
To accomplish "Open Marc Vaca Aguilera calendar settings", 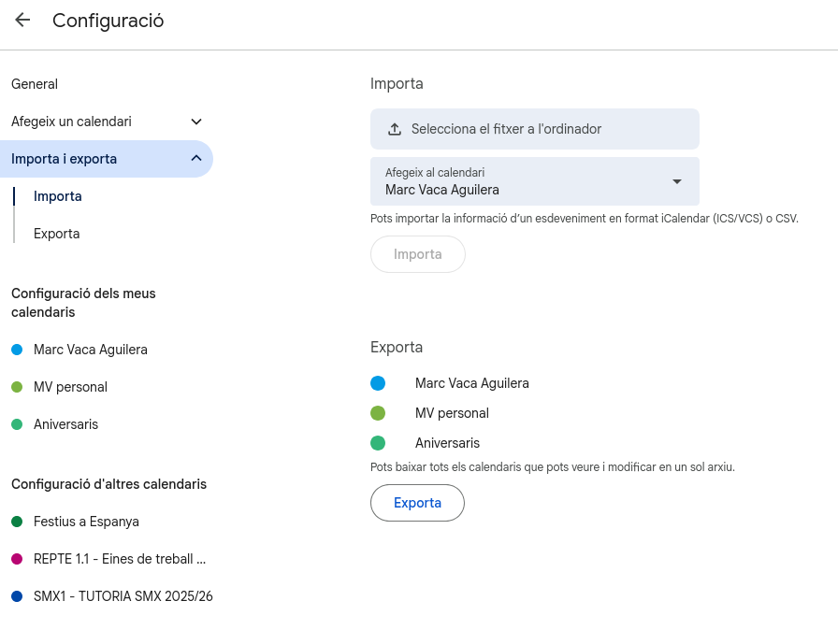I will (x=90, y=350).
